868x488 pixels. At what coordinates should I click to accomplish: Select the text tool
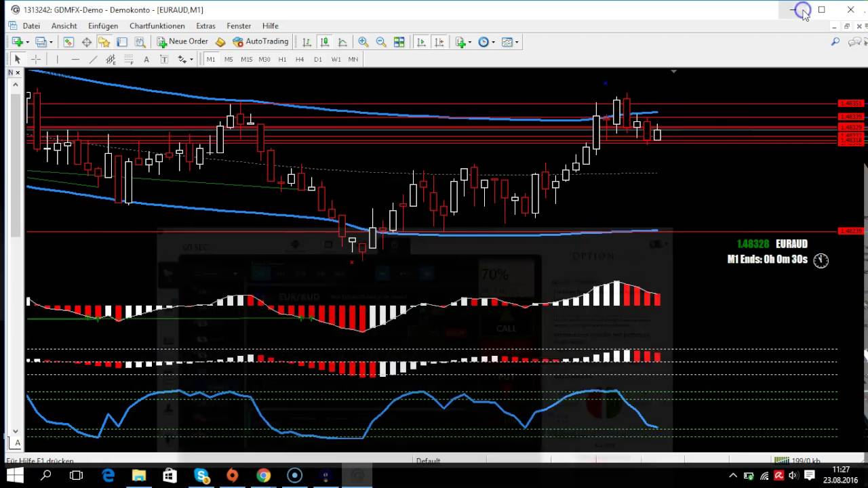pyautogui.click(x=146, y=60)
